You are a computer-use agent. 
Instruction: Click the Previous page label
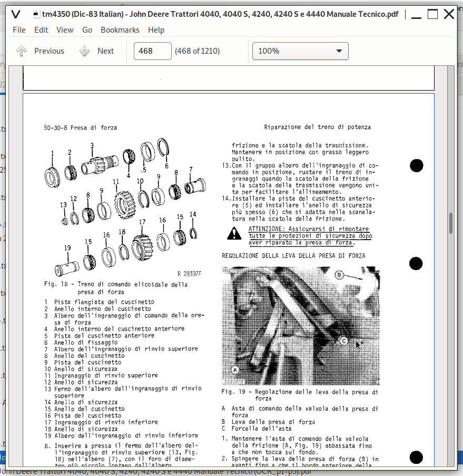49,51
